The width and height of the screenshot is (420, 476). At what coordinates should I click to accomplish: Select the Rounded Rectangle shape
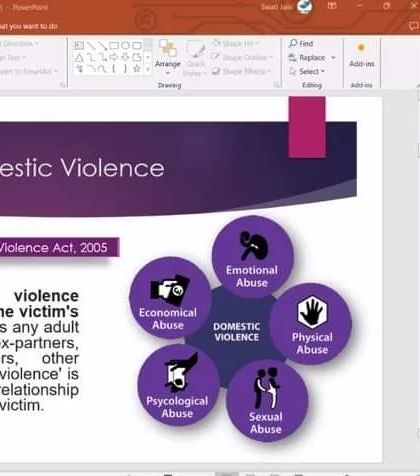pyautogui.click(x=137, y=45)
